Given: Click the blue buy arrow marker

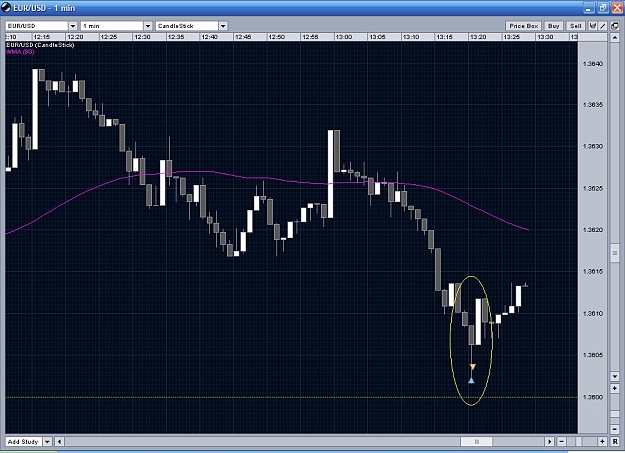Looking at the screenshot, I should 471,381.
